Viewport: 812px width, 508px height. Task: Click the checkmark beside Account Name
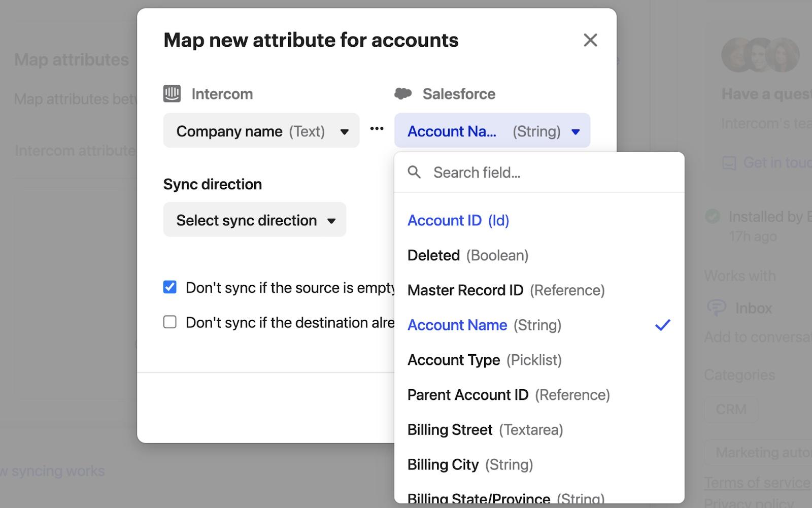click(663, 325)
